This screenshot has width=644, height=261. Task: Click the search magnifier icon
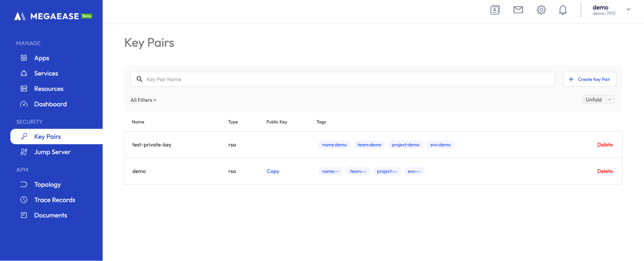(x=139, y=79)
